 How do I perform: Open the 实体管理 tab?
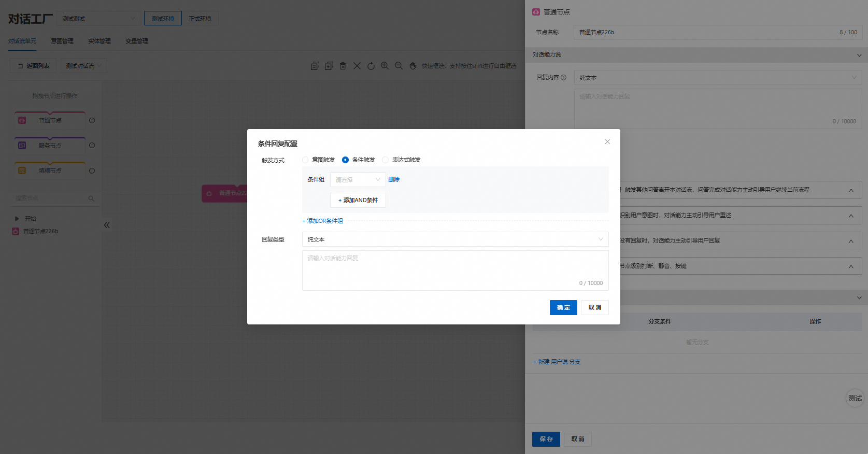click(x=99, y=41)
